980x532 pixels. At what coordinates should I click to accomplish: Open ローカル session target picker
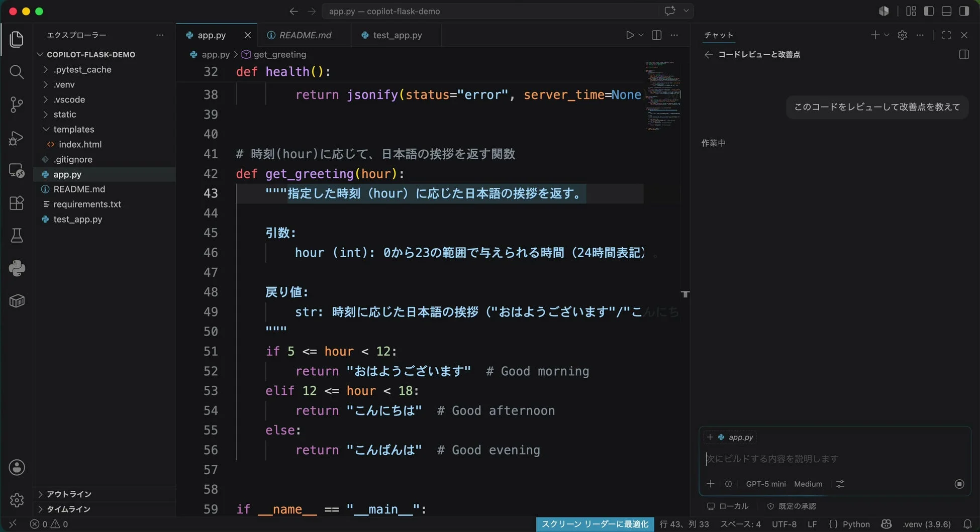[x=727, y=506]
